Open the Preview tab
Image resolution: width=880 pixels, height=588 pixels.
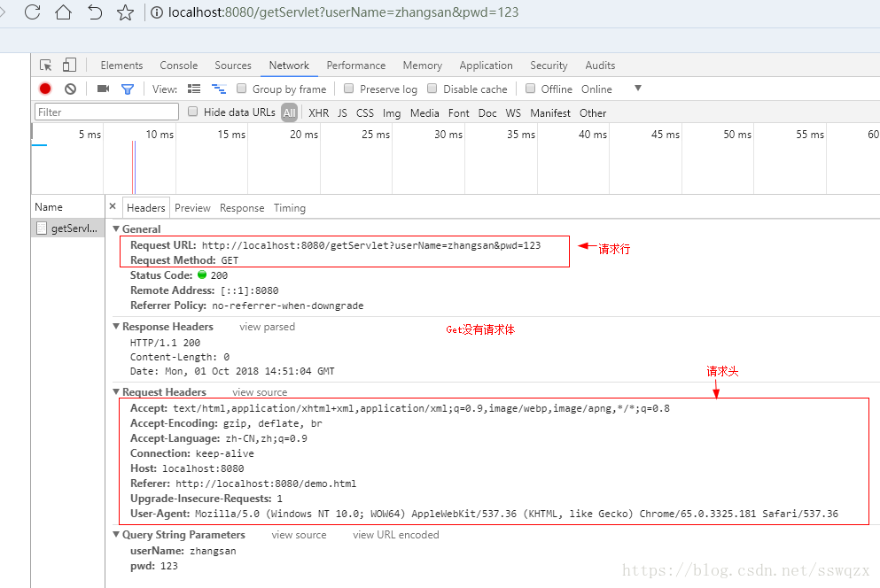192,207
